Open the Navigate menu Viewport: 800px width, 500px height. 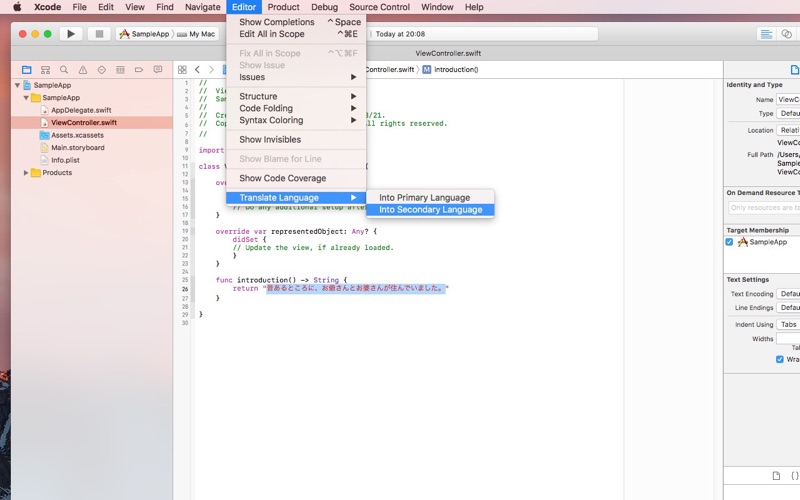point(203,7)
